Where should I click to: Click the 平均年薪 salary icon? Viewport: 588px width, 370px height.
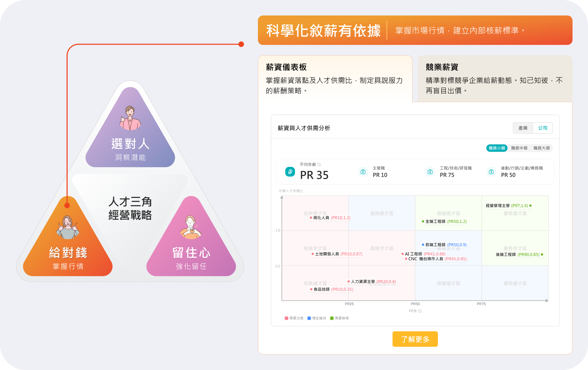[290, 172]
